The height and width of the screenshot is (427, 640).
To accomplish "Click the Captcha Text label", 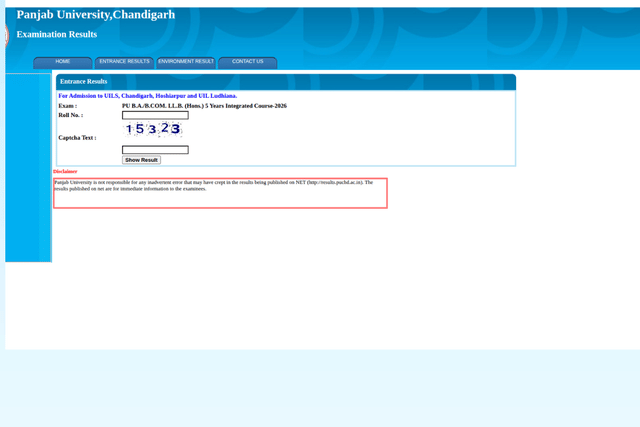I will point(77,138).
